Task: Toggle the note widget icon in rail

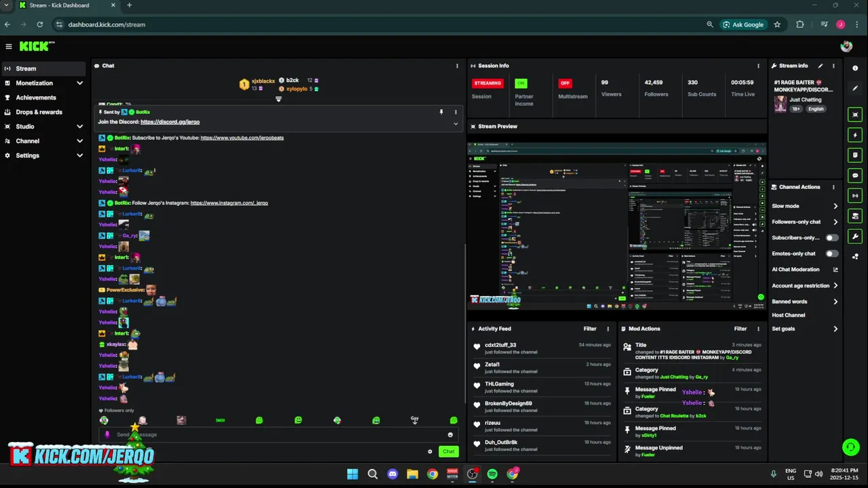Action: [x=855, y=155]
